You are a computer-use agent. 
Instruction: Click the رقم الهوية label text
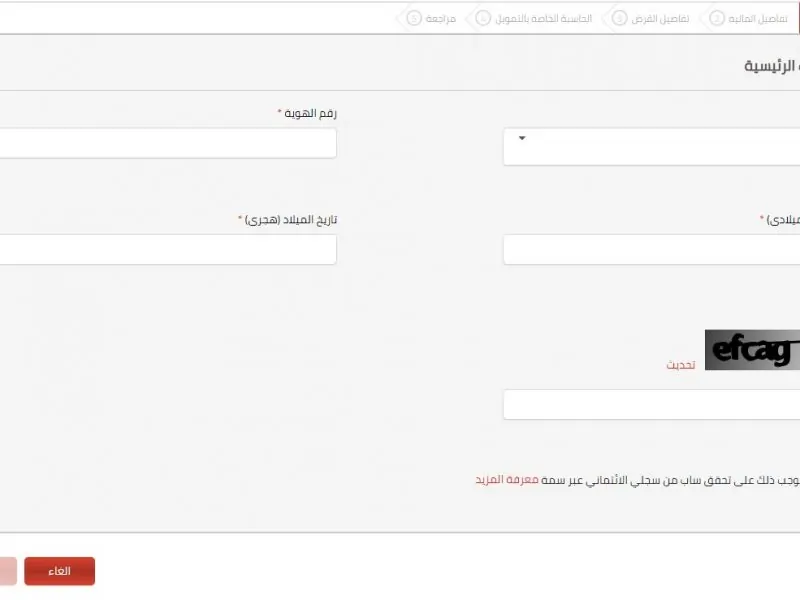click(311, 113)
